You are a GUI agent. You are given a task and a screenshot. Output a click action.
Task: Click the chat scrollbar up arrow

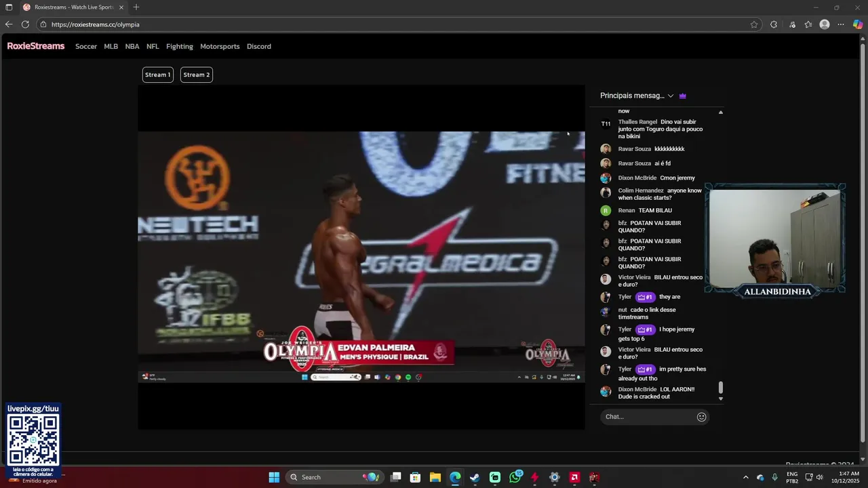point(721,112)
